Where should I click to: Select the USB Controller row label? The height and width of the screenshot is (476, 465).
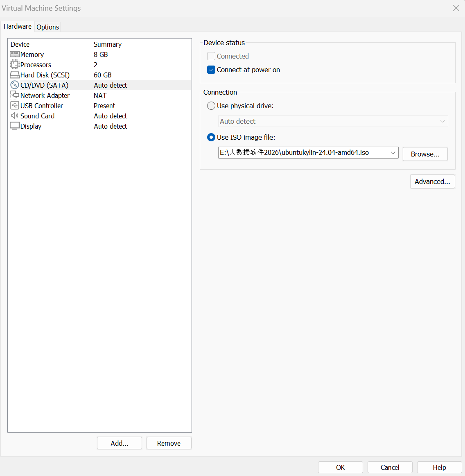click(x=42, y=106)
